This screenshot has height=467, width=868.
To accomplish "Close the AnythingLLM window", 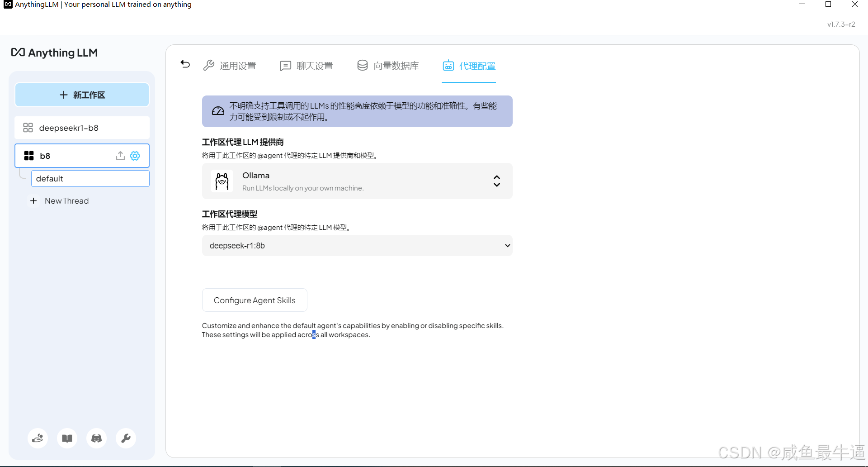I will [x=854, y=5].
